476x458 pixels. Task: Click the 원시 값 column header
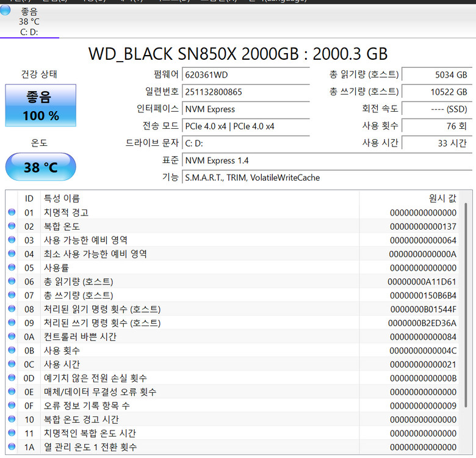pos(442,198)
